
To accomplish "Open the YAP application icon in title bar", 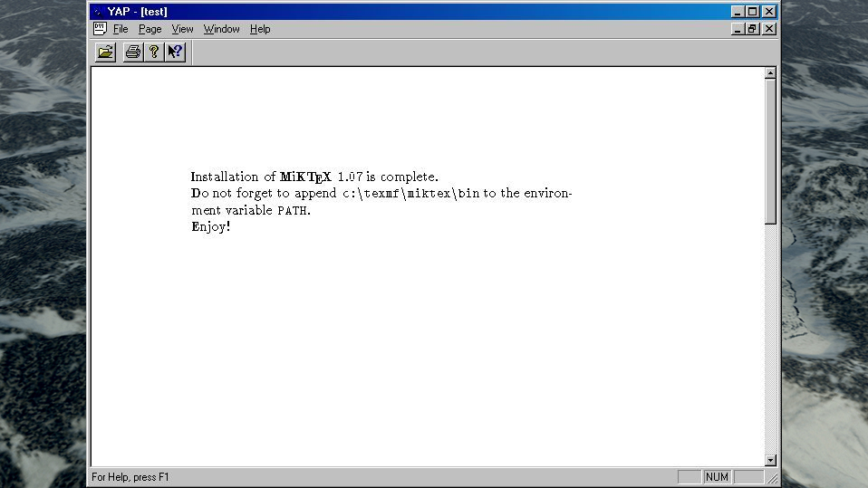I will [x=98, y=12].
